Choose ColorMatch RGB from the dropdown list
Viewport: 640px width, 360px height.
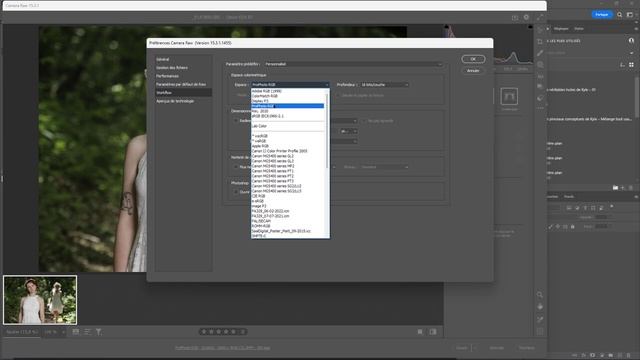[x=264, y=96]
